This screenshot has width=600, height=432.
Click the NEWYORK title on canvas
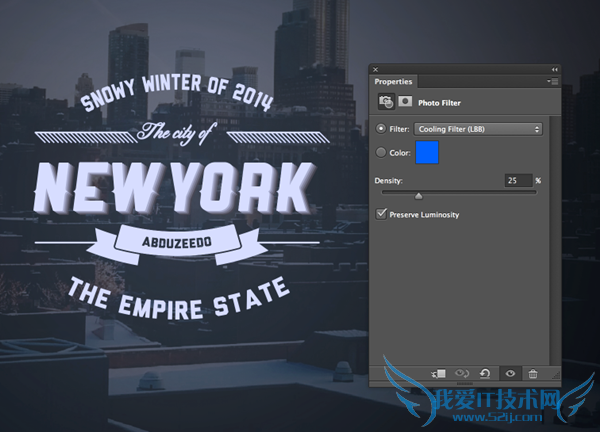click(171, 187)
